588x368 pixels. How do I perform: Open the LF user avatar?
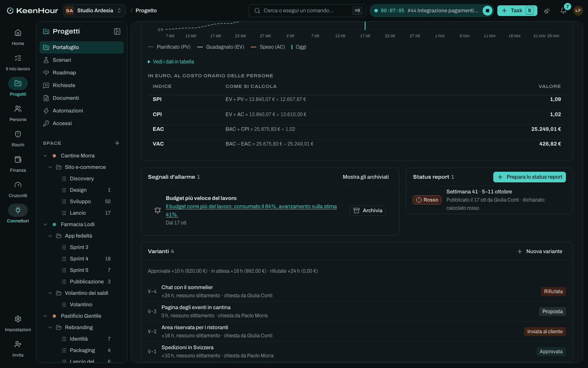578,11
